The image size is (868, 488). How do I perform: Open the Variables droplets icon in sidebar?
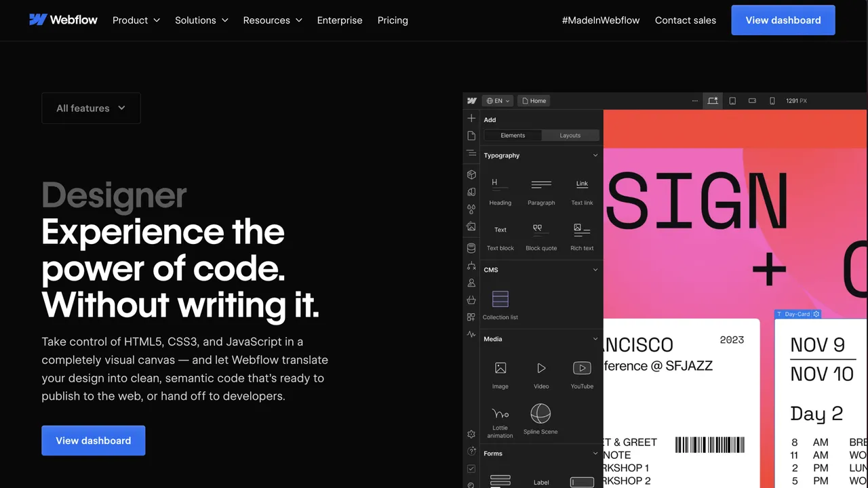pyautogui.click(x=471, y=209)
